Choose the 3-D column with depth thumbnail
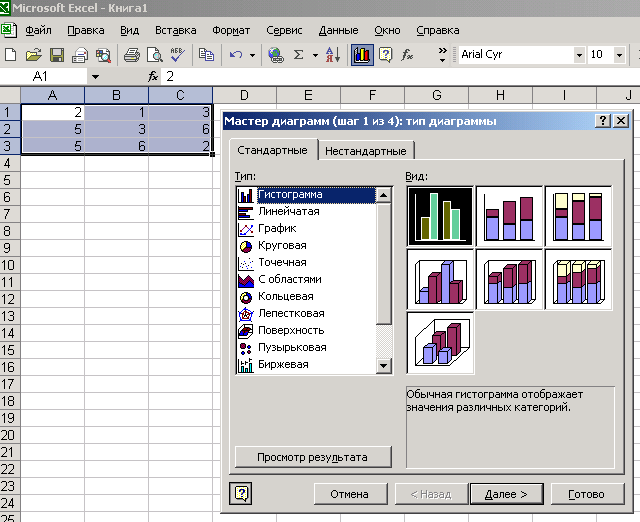 (x=440, y=343)
